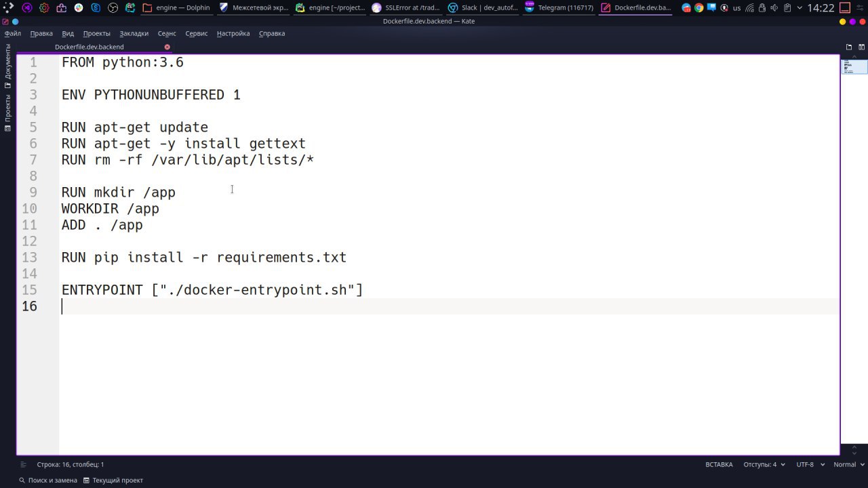Open the KDE application launcher icon
The height and width of the screenshot is (488, 868).
[8, 8]
